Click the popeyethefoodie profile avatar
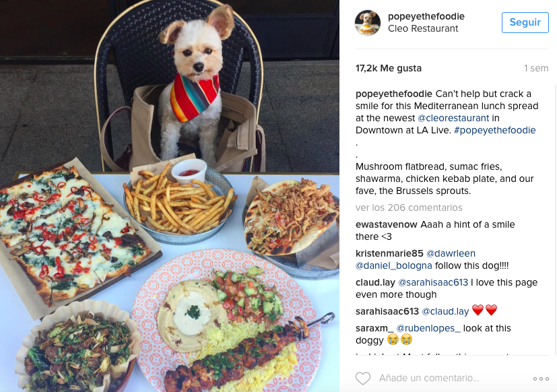 point(368,23)
